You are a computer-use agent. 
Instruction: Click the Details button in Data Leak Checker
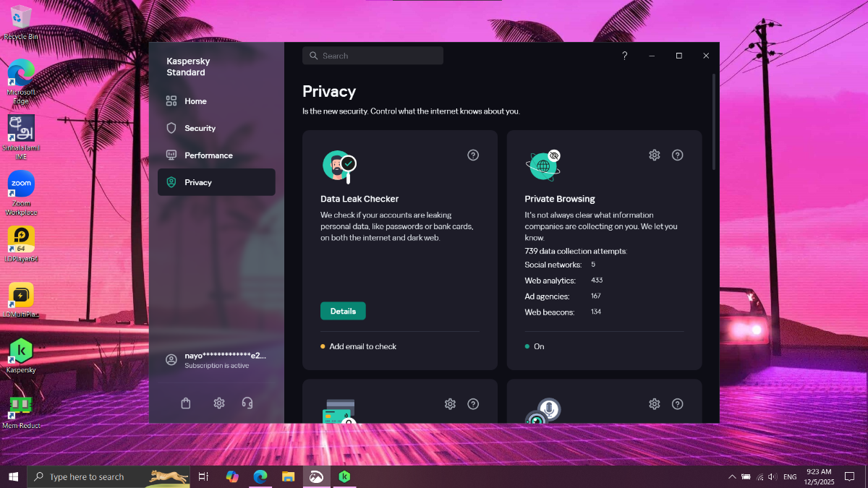point(343,311)
